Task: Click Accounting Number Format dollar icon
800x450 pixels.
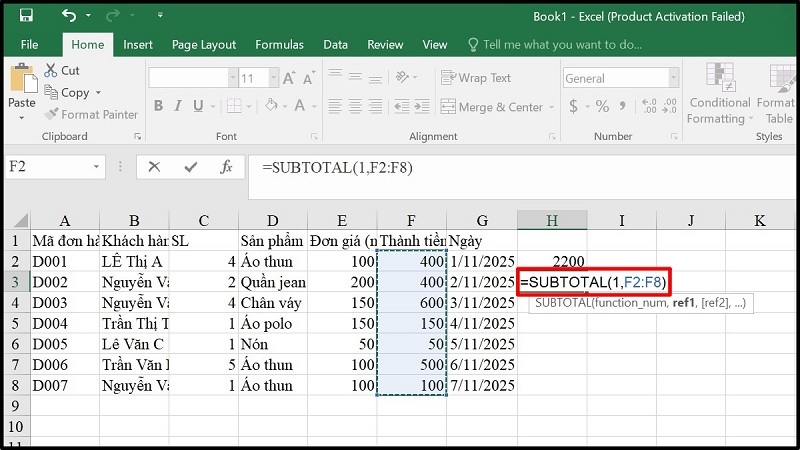Action: [573, 106]
